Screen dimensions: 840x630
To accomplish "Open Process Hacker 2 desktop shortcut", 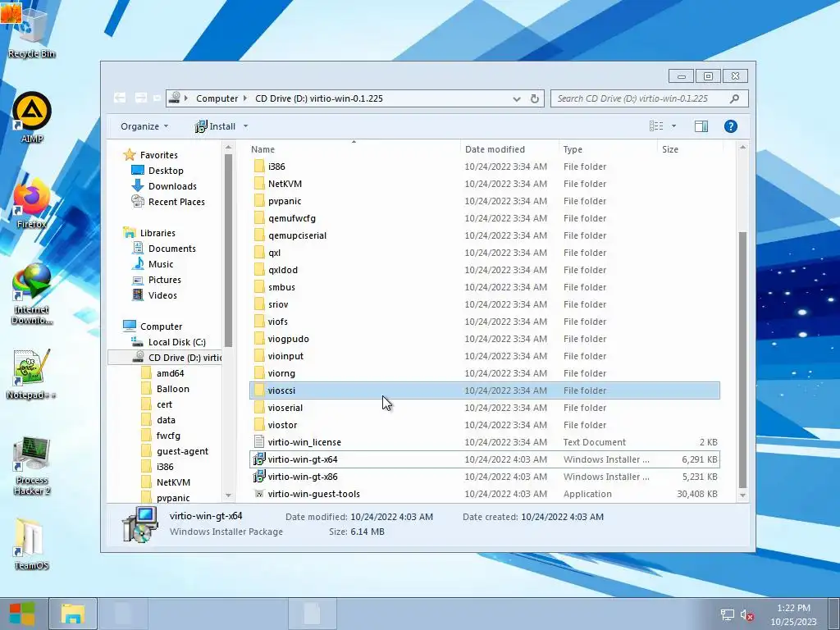I will point(32,465).
